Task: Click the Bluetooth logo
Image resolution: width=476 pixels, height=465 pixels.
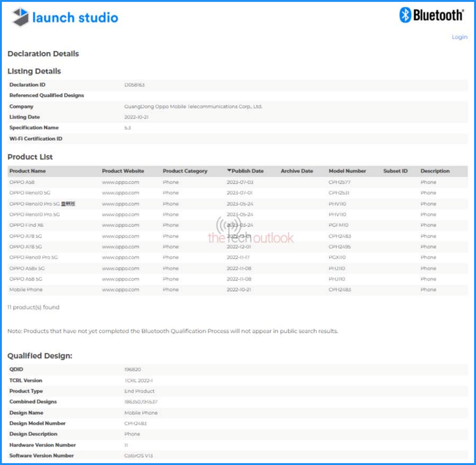Action: tap(431, 15)
